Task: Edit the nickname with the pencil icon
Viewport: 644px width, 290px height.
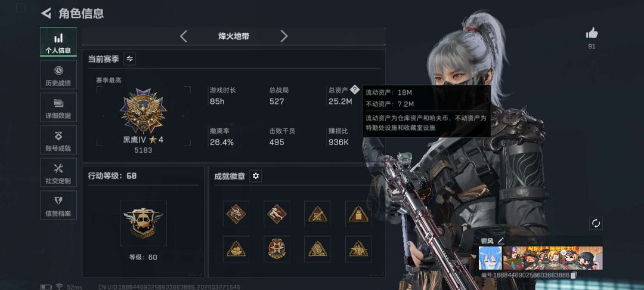Action: coord(500,240)
